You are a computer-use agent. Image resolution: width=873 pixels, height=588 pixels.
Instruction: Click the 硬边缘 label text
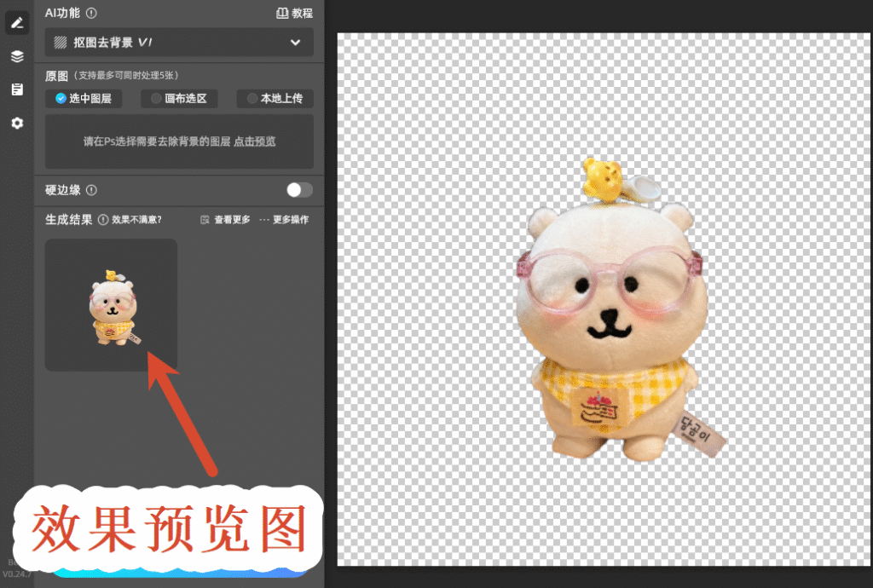point(63,190)
